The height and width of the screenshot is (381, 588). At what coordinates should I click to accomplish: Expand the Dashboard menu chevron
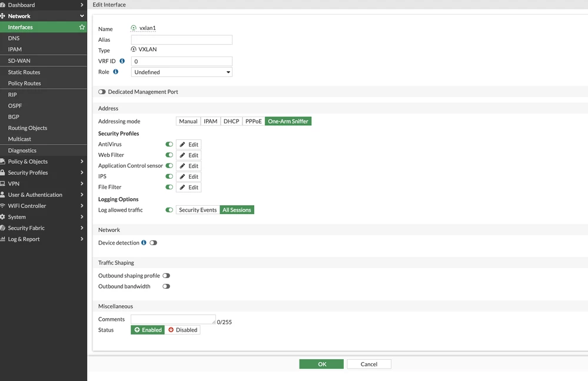pyautogui.click(x=82, y=5)
